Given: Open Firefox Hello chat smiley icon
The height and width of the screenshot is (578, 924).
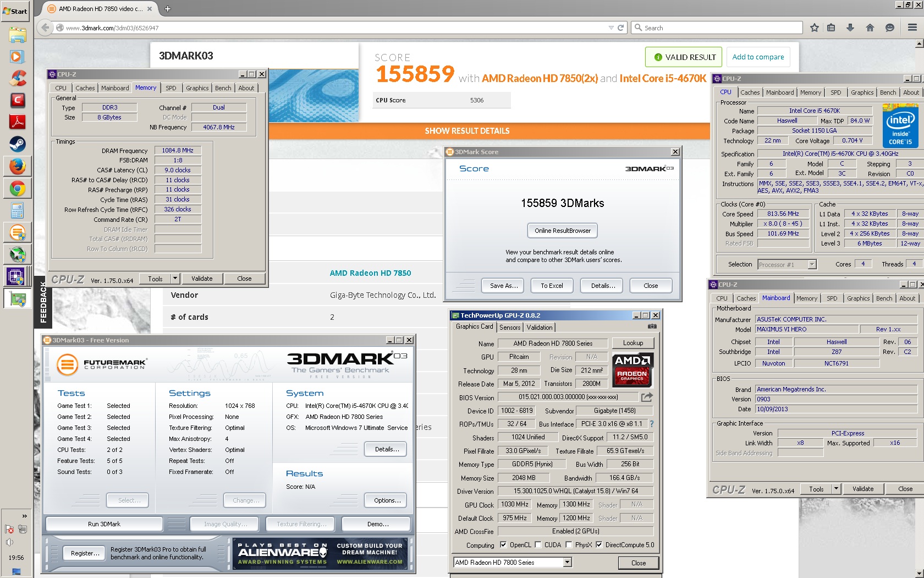Looking at the screenshot, I should 890,28.
